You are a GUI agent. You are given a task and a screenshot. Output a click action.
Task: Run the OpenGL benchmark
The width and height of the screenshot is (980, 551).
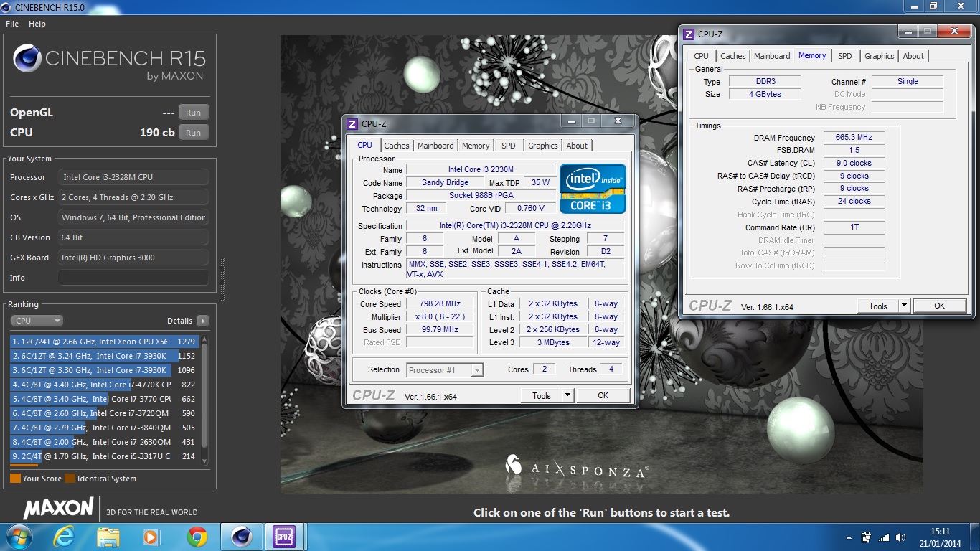pos(194,113)
